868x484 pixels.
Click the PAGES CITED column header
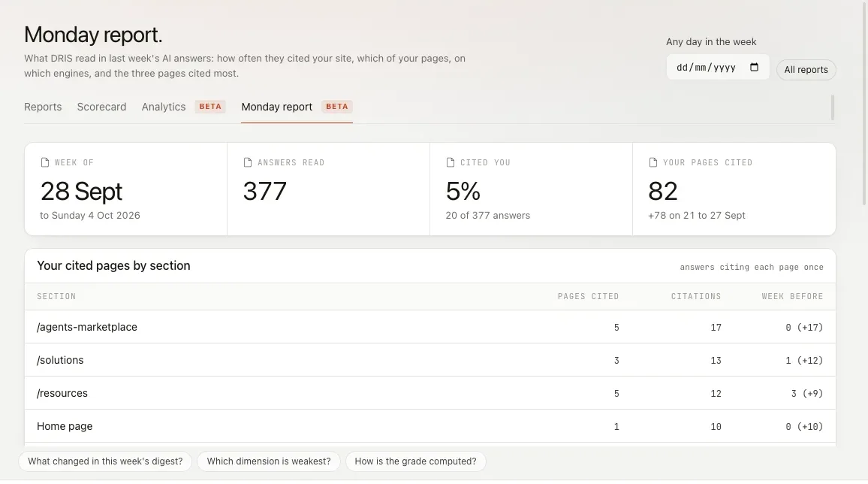(x=588, y=296)
